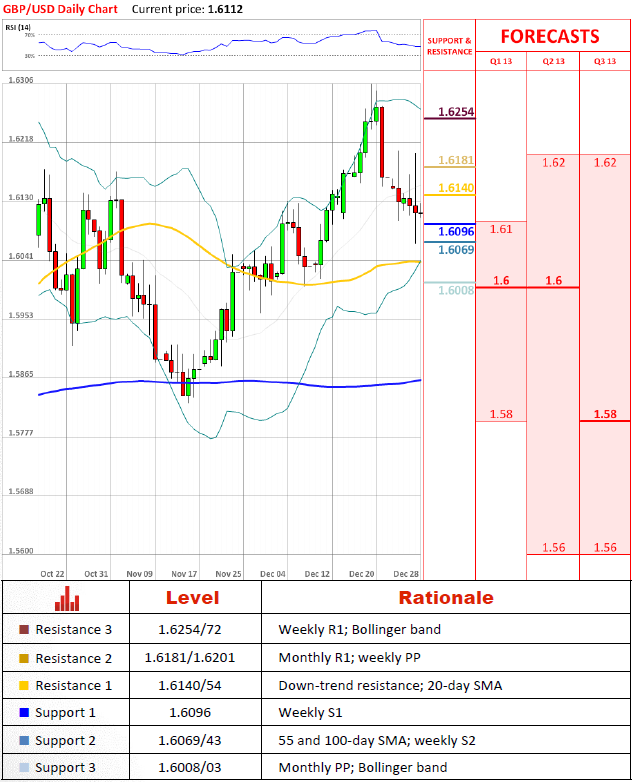
Task: Click rationale 55 and 100-day SMA; weekly S2
Action: (x=377, y=741)
